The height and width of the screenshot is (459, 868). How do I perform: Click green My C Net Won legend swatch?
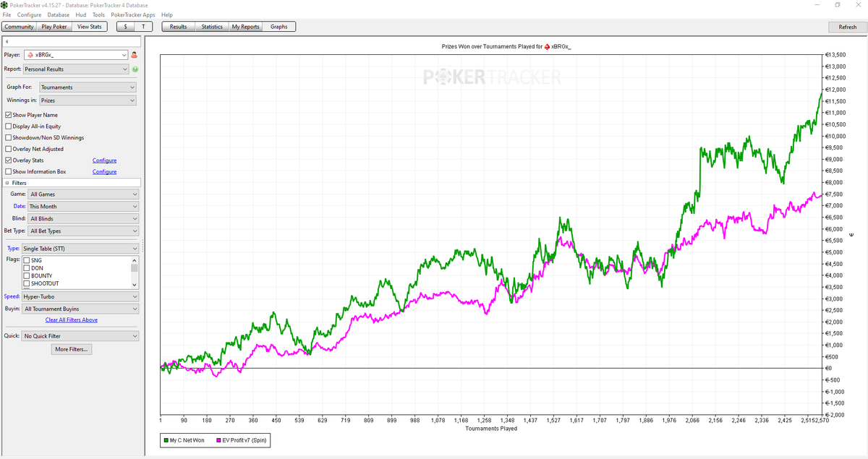(x=166, y=439)
